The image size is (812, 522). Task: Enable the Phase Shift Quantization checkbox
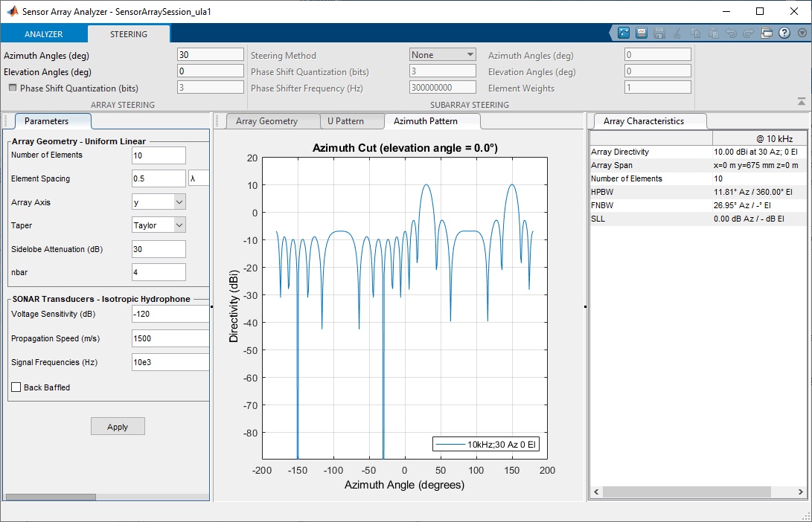13,88
